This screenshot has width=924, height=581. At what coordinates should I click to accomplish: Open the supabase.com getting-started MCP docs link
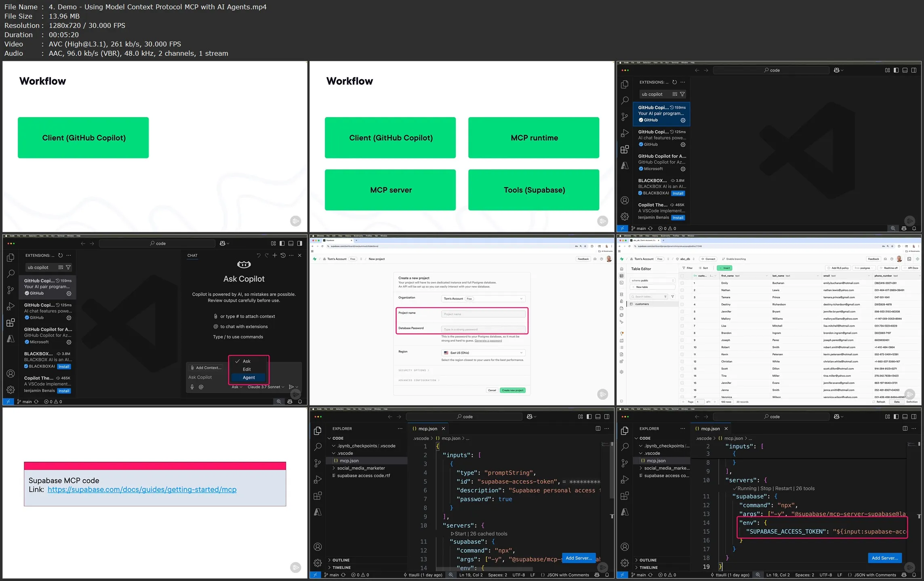[x=142, y=489]
